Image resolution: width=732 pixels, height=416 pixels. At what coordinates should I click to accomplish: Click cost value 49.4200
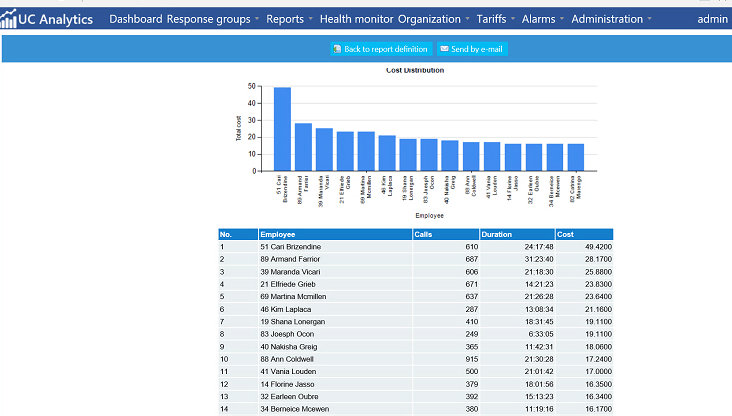click(598, 247)
